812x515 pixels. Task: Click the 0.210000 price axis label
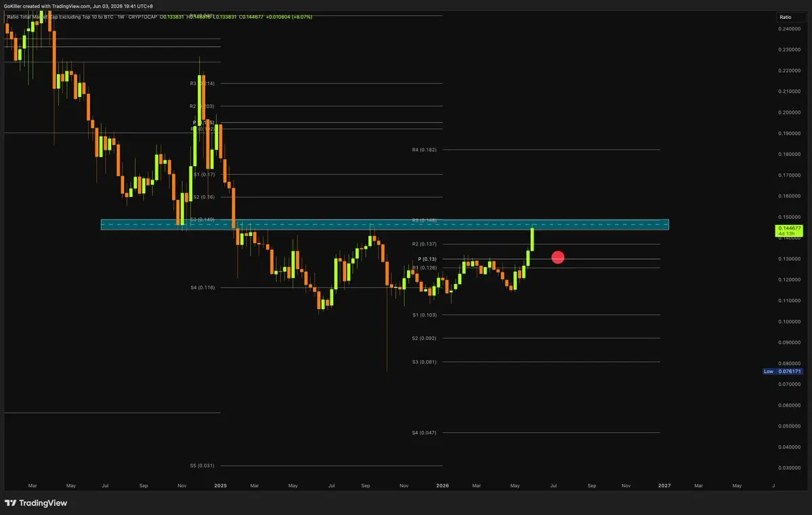(789, 91)
